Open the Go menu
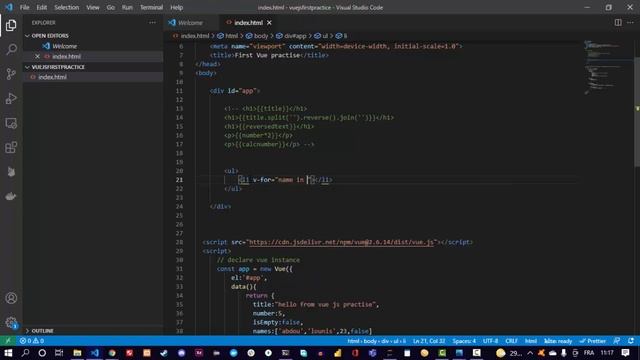Image resolution: width=640 pixels, height=360 pixels. click(x=111, y=7)
